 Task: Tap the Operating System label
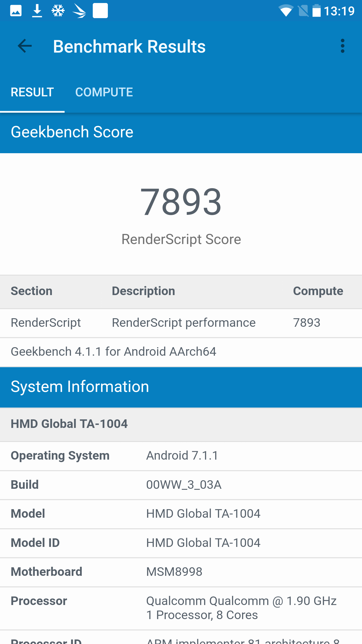pos(60,456)
